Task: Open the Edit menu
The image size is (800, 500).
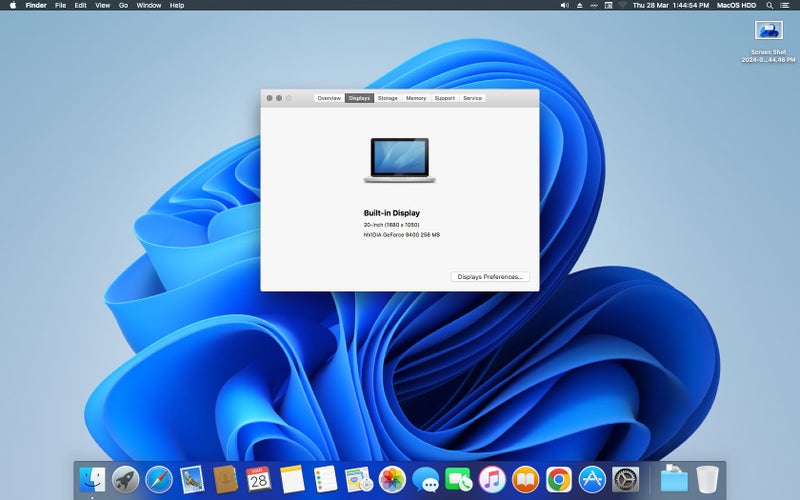Action: [81, 5]
